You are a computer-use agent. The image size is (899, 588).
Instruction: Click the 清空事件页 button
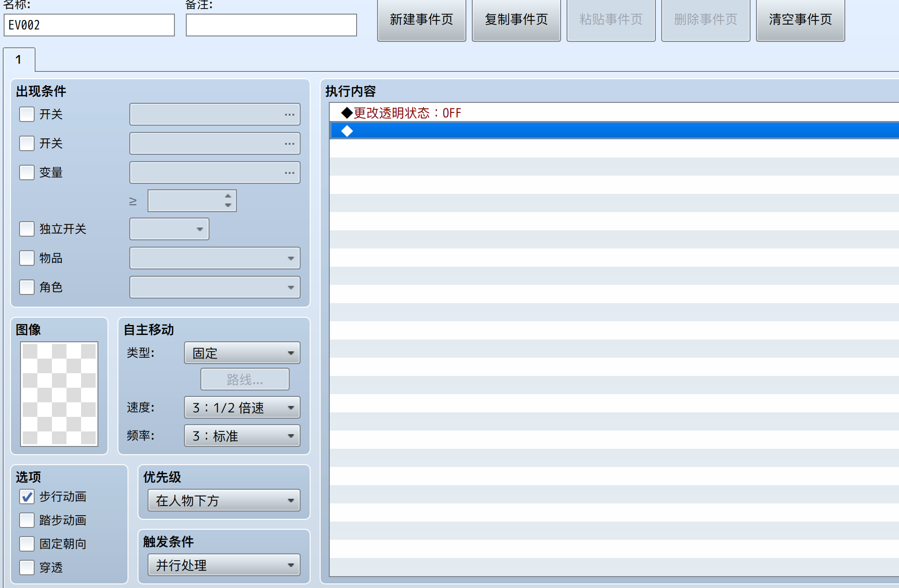(800, 20)
